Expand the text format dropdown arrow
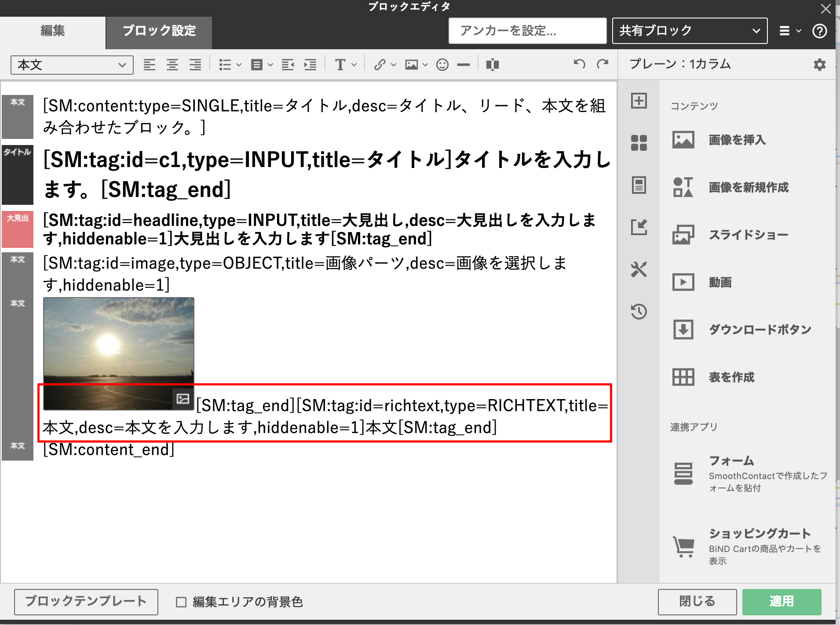840x625 pixels. (354, 65)
